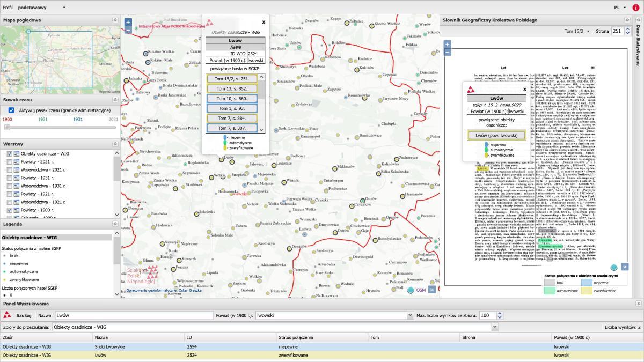The image size is (644, 362).
Task: Zoom out on the main map
Action: coord(128,30)
